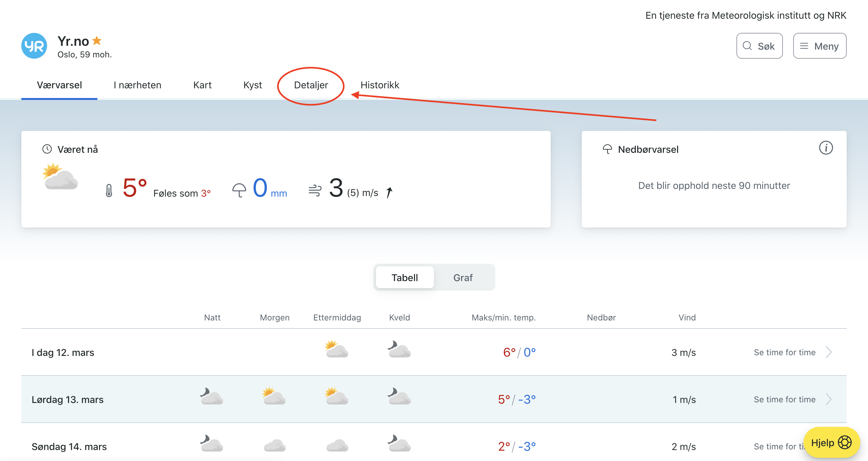Switch to the Historikk tab

[x=380, y=85]
